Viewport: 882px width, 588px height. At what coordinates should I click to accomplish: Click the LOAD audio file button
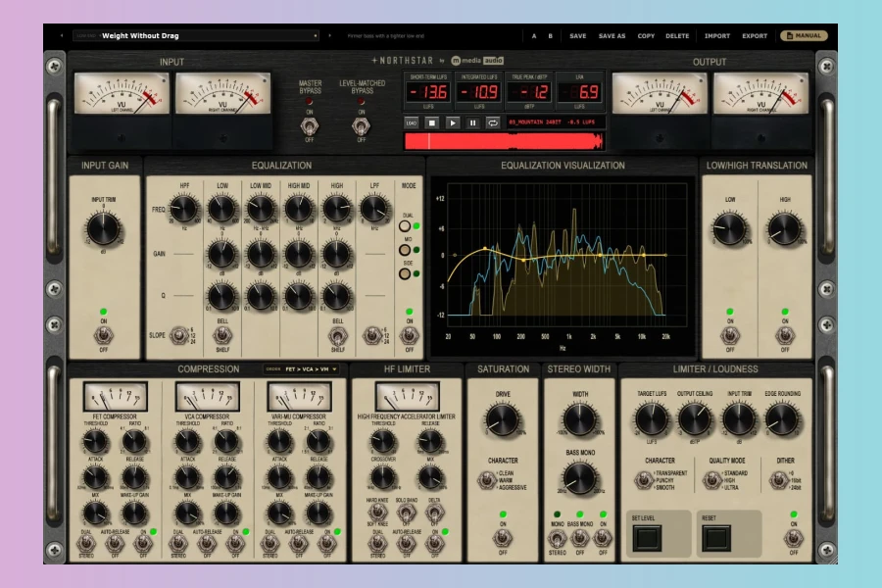pyautogui.click(x=412, y=122)
